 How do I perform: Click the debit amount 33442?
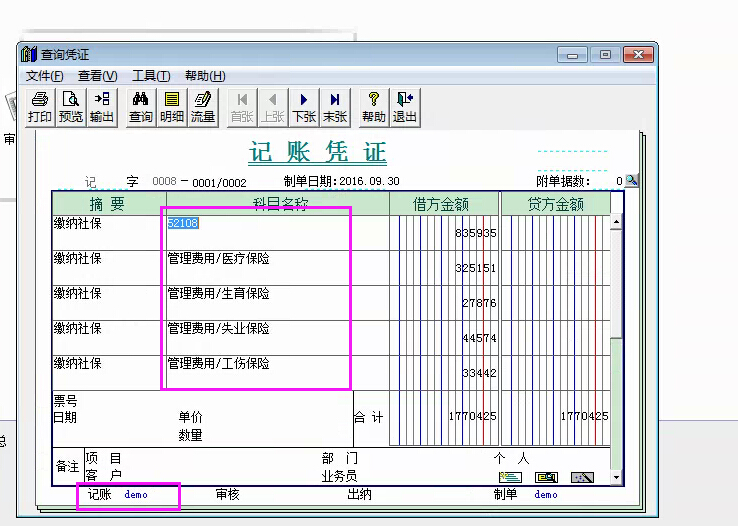coord(479,373)
